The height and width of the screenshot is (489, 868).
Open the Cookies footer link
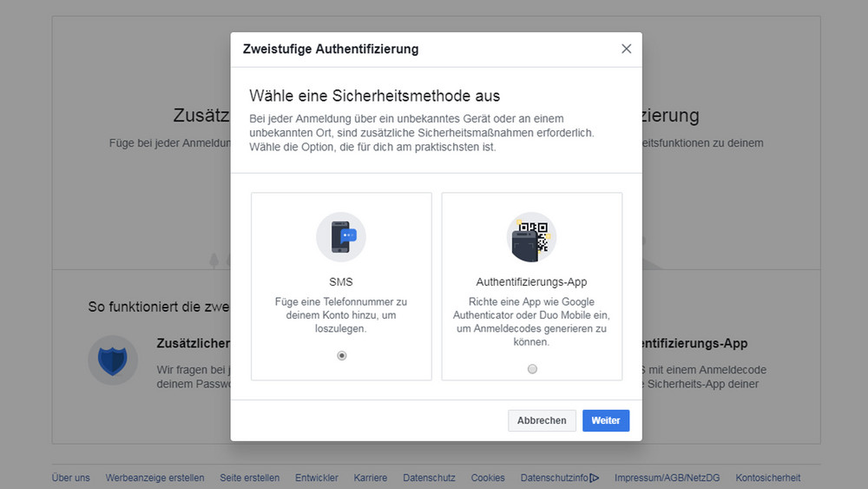click(488, 478)
